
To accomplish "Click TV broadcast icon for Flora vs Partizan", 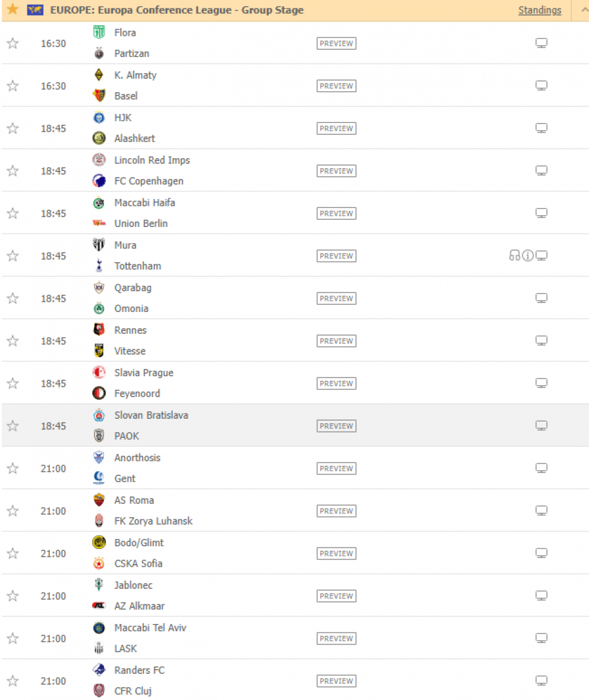I will click(541, 43).
